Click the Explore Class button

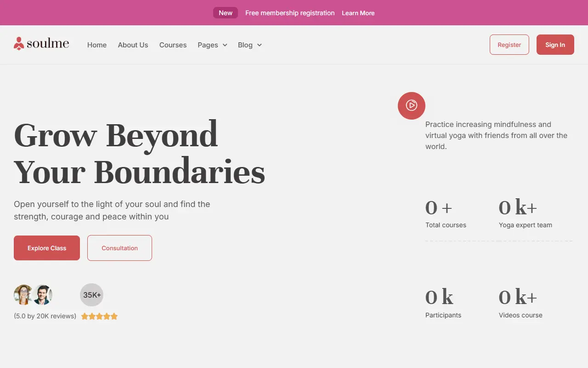[47, 248]
